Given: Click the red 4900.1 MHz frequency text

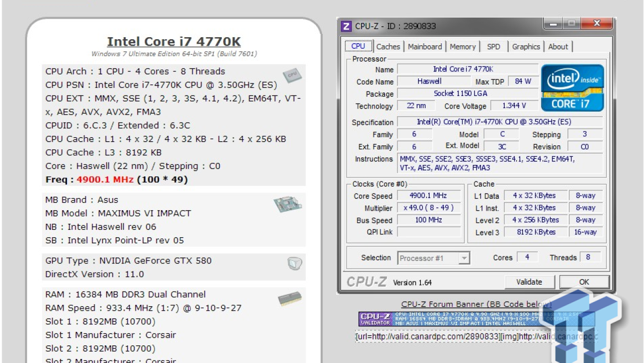Looking at the screenshot, I should [x=105, y=179].
